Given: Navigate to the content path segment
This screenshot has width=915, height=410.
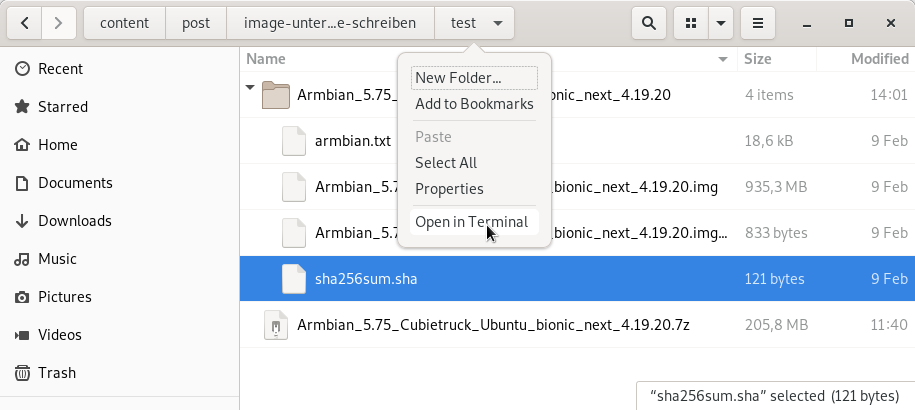Looking at the screenshot, I should (x=124, y=22).
